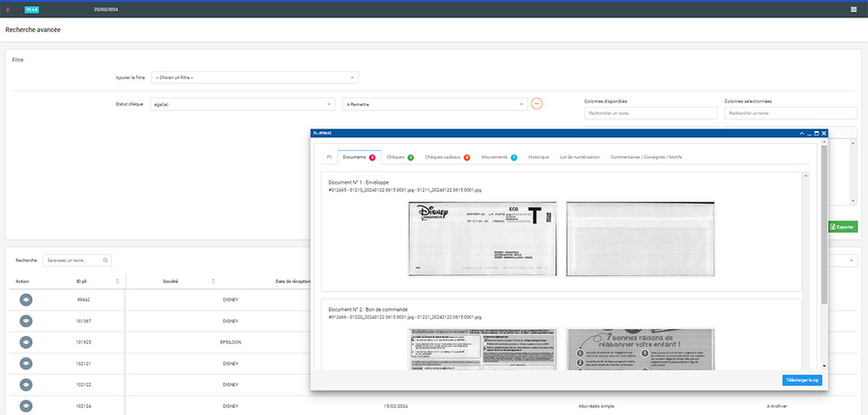This screenshot has height=415, width=868.
Task: Click the red app logo in top-left
Action: click(9, 9)
